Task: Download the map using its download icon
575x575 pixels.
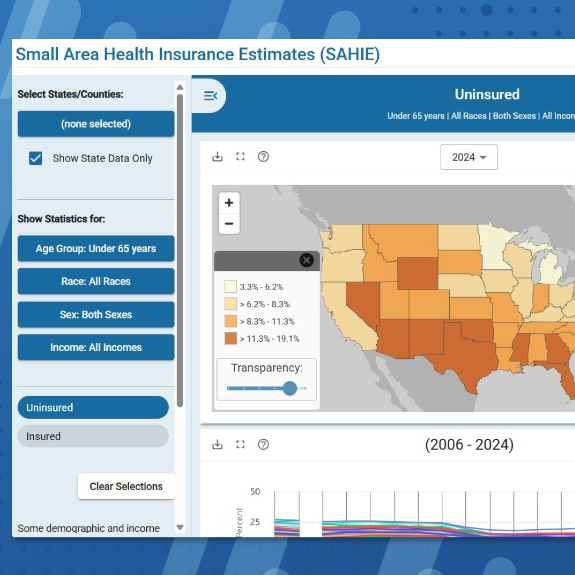Action: (217, 157)
